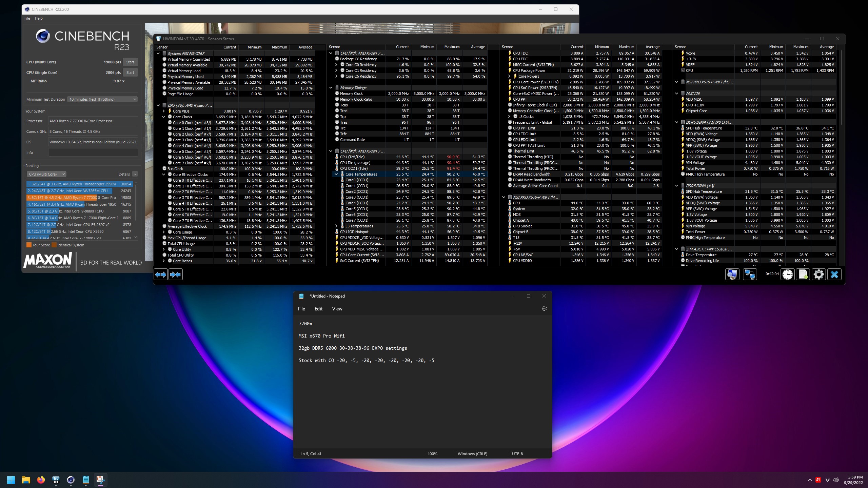Image resolution: width=868 pixels, height=488 pixels.
Task: Open Notepad Edit menu
Action: pyautogui.click(x=318, y=309)
